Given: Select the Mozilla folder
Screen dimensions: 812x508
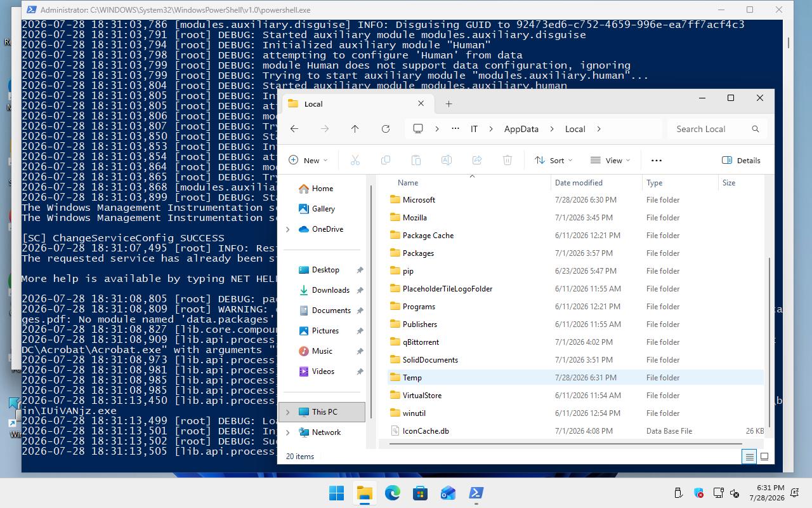Looking at the screenshot, I should pyautogui.click(x=576, y=218).
